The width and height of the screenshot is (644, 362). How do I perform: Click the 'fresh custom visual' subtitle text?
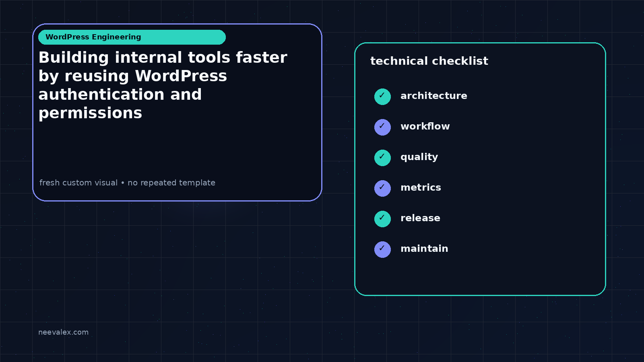(127, 183)
